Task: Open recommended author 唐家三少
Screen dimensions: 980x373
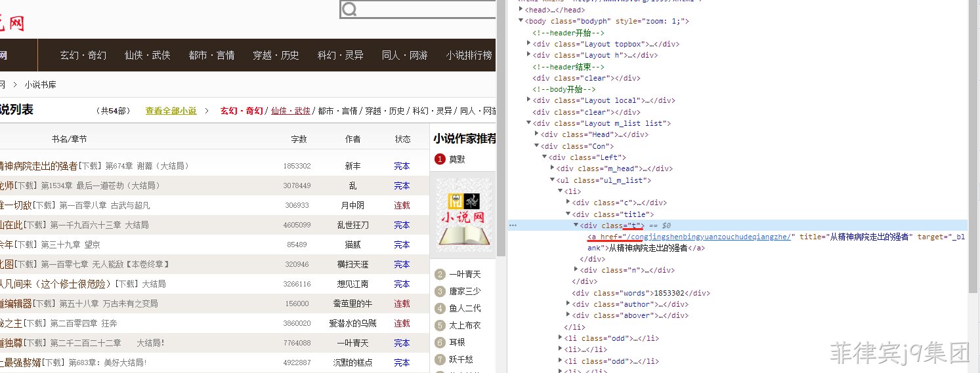Action: (465, 291)
